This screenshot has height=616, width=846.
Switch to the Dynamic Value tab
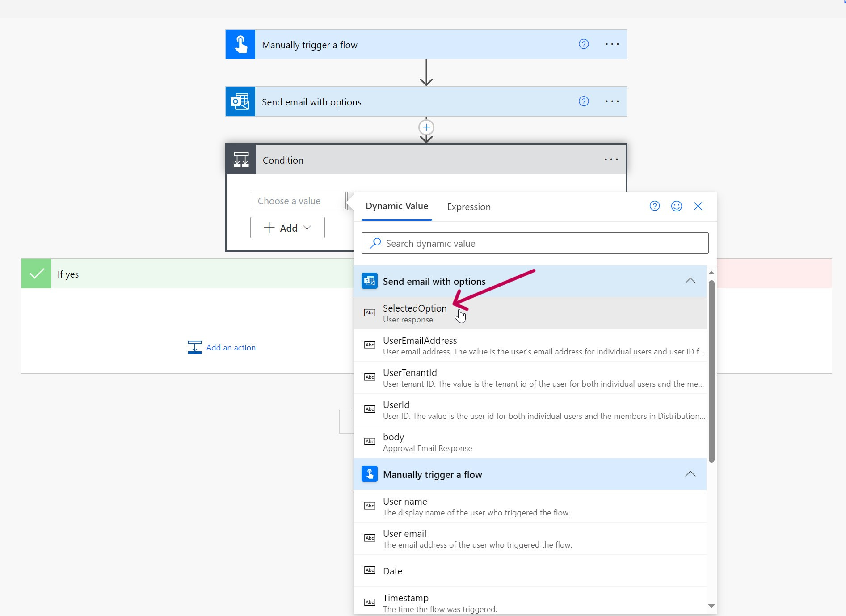(397, 206)
